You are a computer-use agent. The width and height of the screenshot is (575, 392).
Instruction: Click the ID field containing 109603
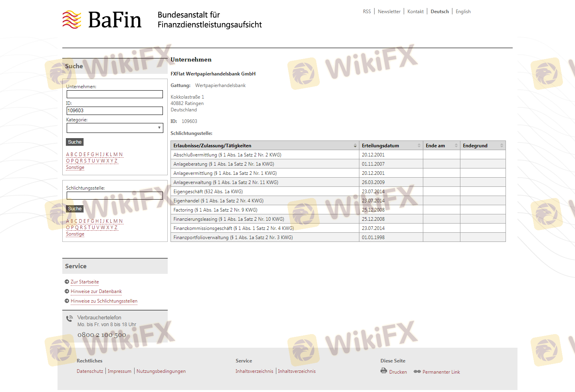(115, 111)
